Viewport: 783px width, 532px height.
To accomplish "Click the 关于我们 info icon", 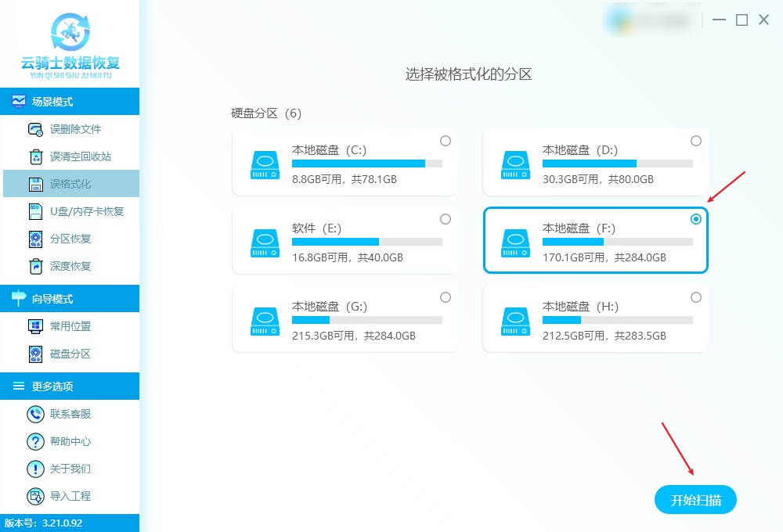I will click(x=35, y=469).
